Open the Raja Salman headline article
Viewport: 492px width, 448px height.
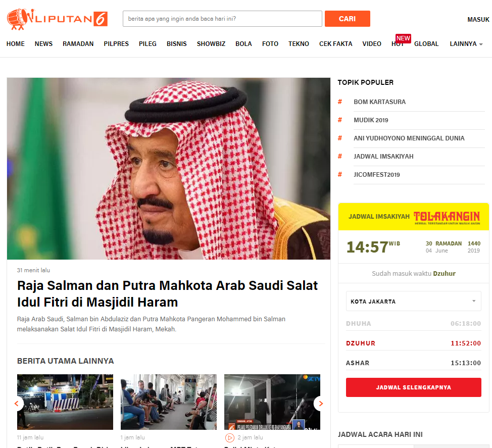tap(167, 294)
